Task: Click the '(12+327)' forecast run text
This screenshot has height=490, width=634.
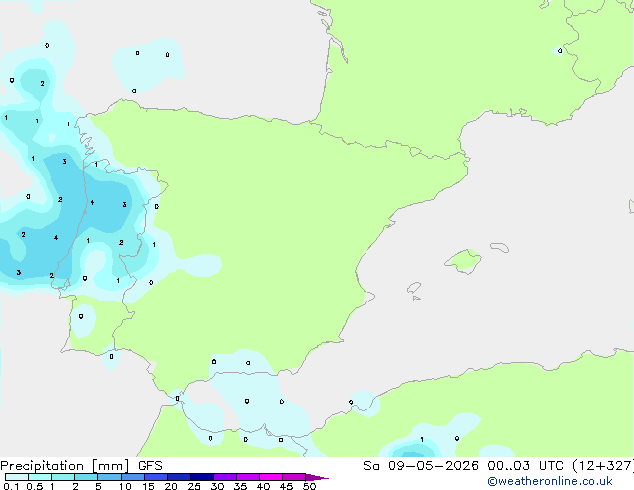Action: tap(602, 466)
